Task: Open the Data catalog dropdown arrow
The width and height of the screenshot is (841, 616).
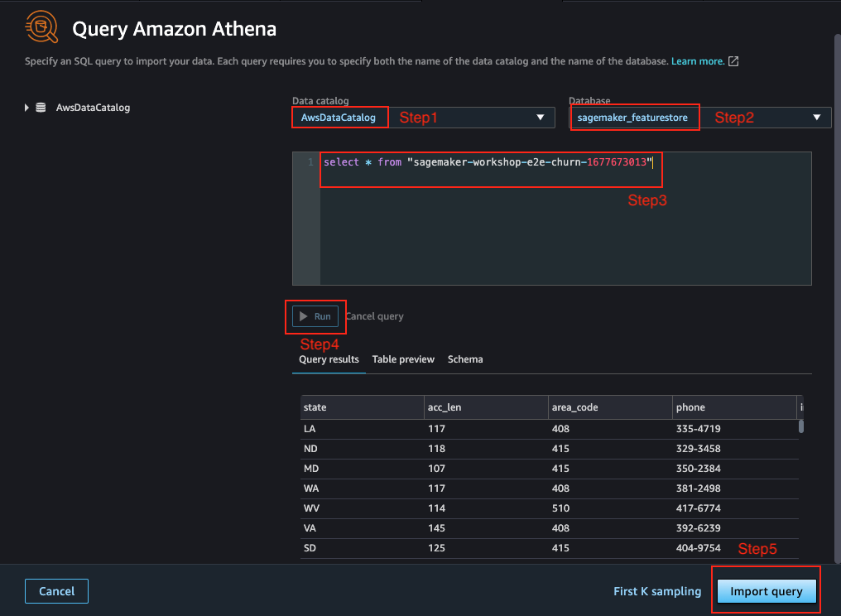Action: 540,118
